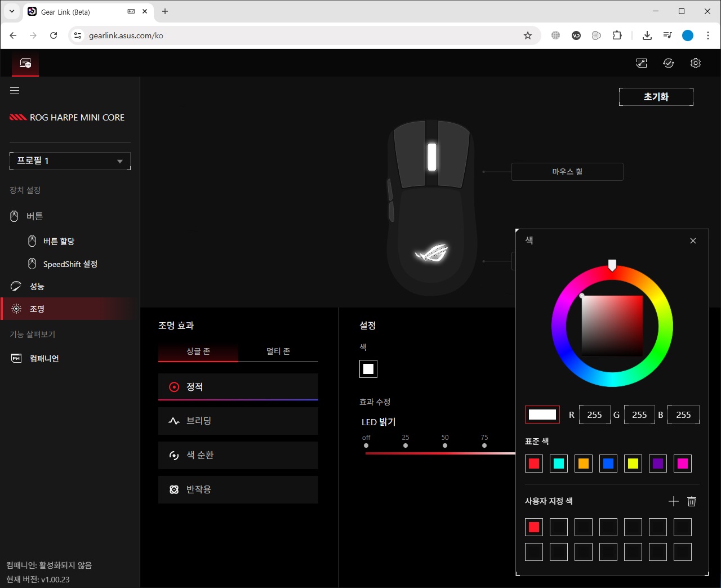Pick the purple standard color swatch
The height and width of the screenshot is (588, 721).
tap(658, 464)
